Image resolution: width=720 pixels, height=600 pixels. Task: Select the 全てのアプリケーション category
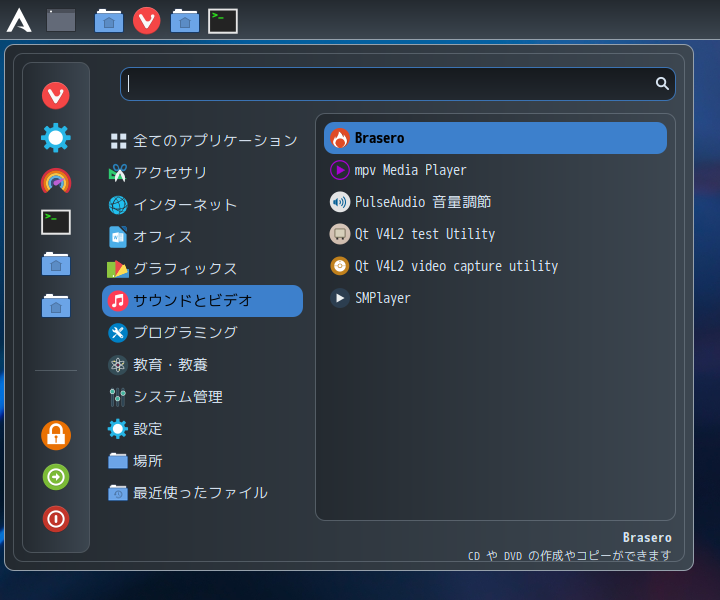202,141
